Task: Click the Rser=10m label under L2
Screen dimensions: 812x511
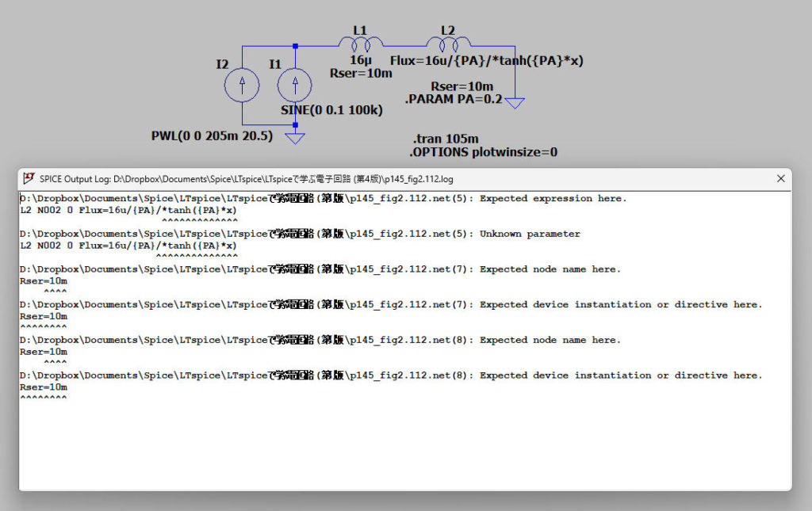Action: click(462, 86)
